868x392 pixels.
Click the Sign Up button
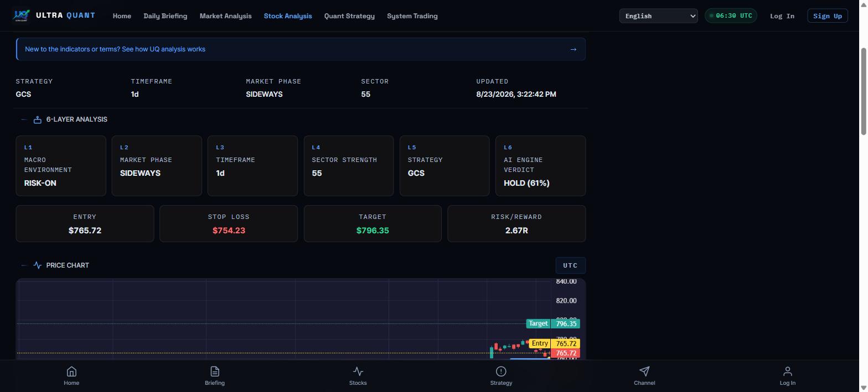pos(828,16)
